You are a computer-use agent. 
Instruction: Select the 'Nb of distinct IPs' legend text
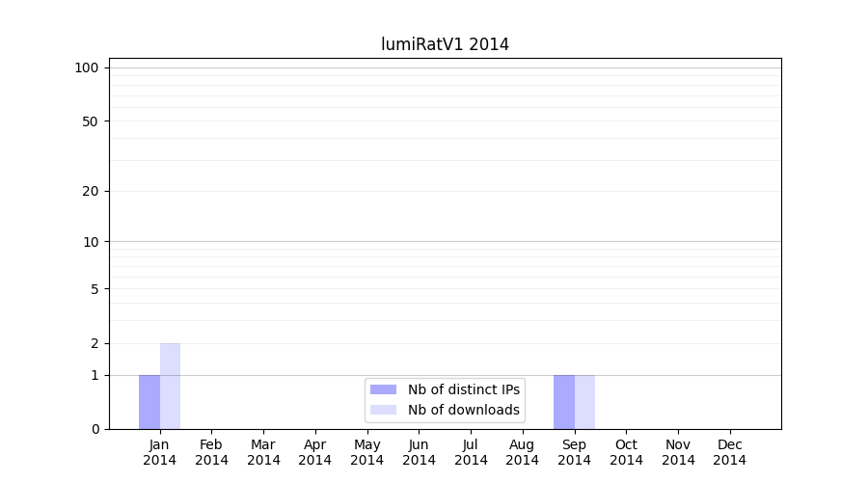pyautogui.click(x=463, y=389)
